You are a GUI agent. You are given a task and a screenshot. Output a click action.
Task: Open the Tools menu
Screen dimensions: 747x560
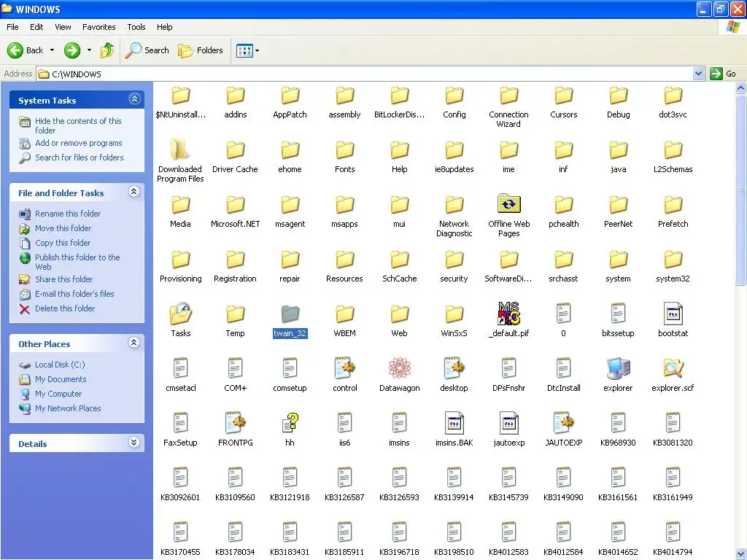[x=136, y=27]
